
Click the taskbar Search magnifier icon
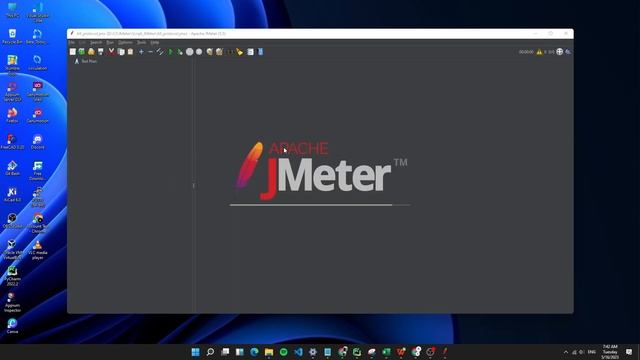point(210,352)
